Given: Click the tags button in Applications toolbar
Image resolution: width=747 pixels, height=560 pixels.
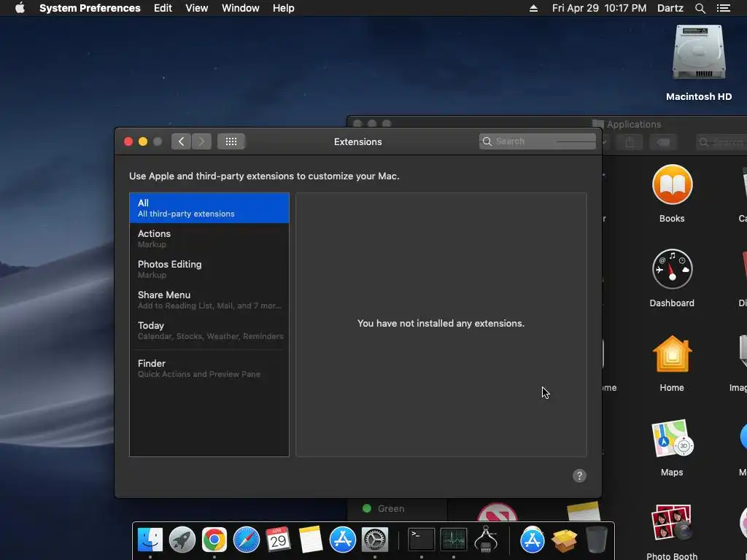Looking at the screenshot, I should pyautogui.click(x=663, y=142).
